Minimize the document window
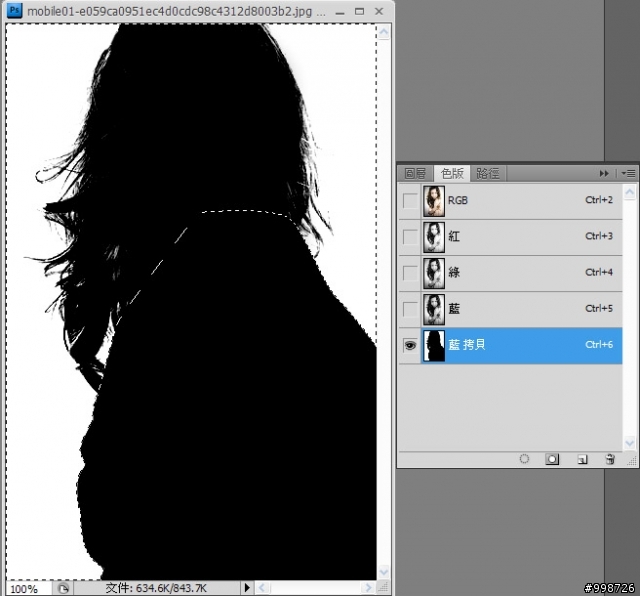The width and height of the screenshot is (640, 596). coord(340,12)
